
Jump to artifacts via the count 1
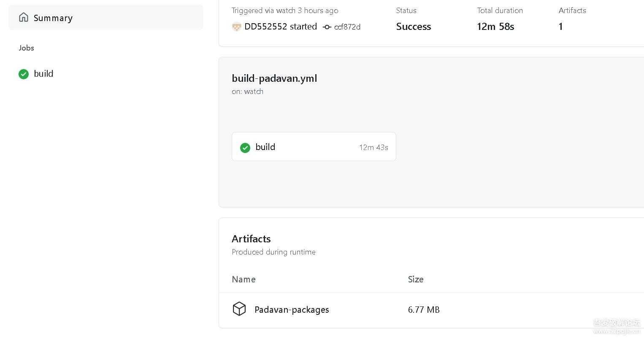point(560,27)
